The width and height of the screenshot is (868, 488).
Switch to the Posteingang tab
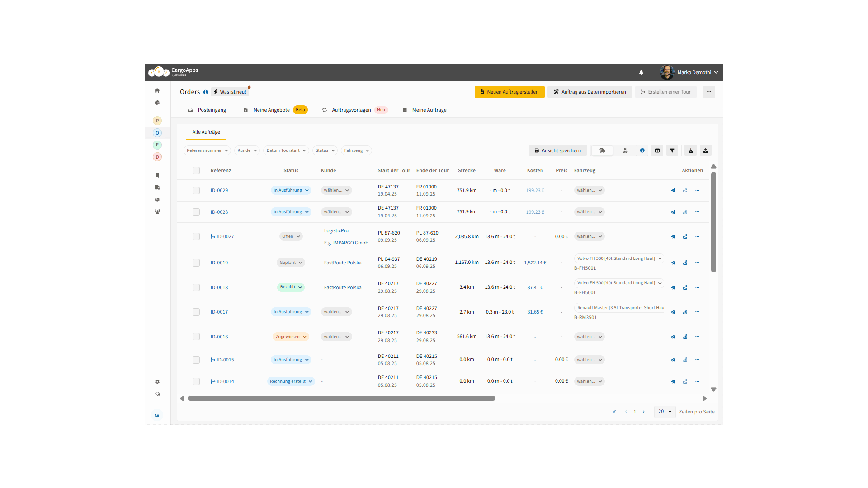click(207, 110)
